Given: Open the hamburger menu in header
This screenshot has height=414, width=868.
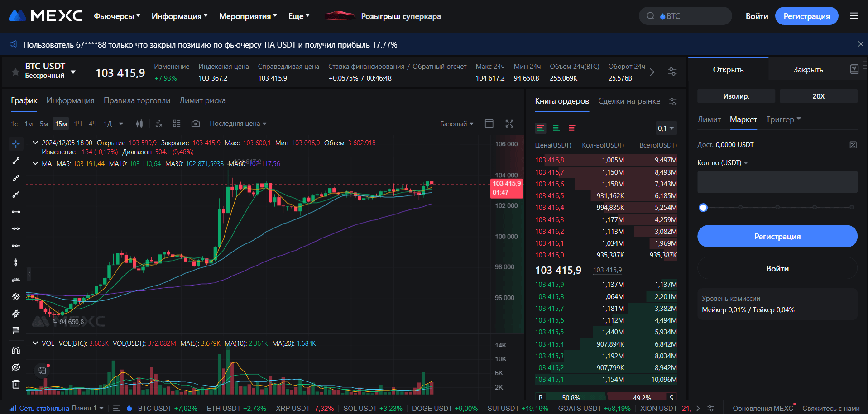Looking at the screenshot, I should [854, 16].
